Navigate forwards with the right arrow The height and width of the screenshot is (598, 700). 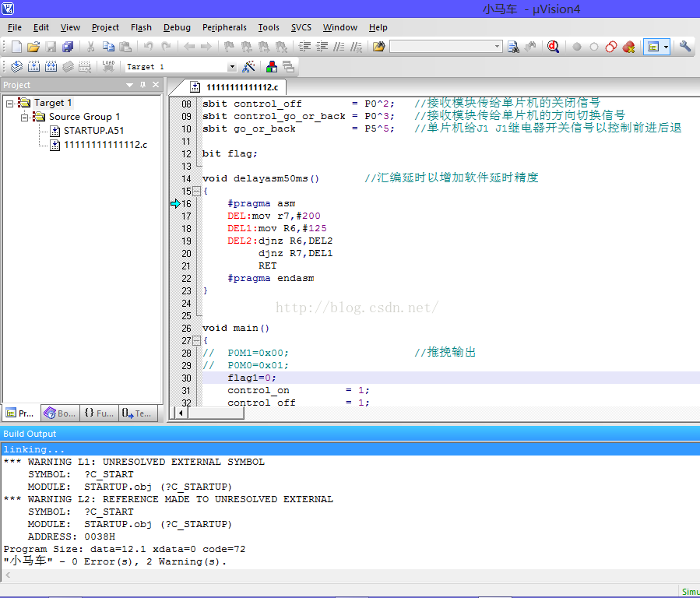tap(206, 47)
